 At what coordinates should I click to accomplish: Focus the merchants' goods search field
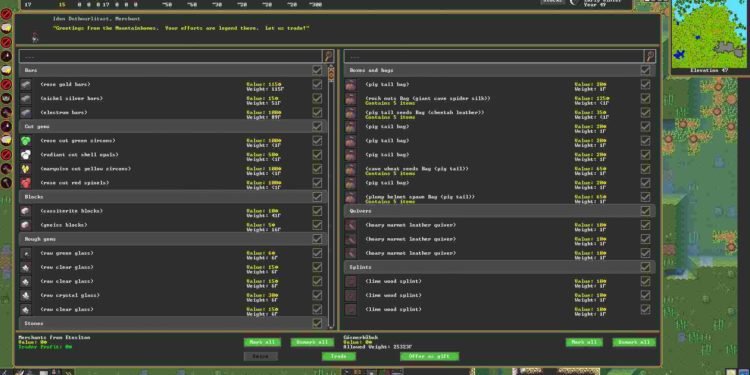pyautogui.click(x=171, y=56)
